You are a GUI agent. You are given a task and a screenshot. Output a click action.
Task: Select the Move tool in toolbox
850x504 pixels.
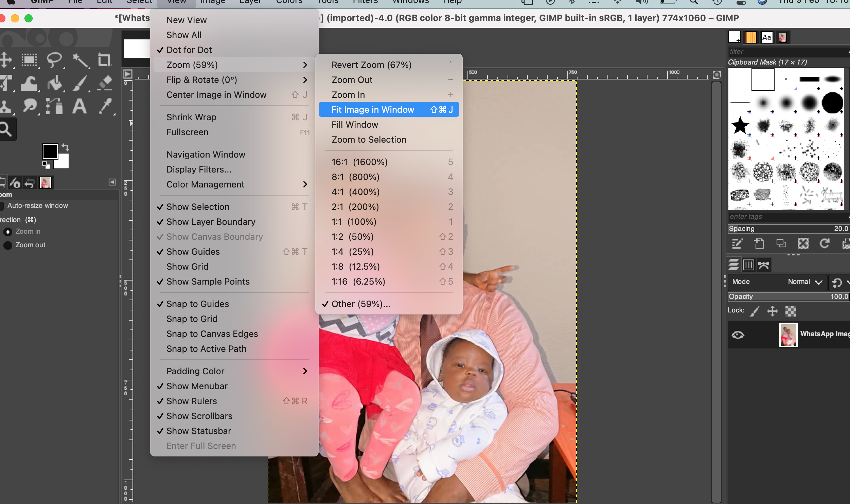tap(5, 60)
